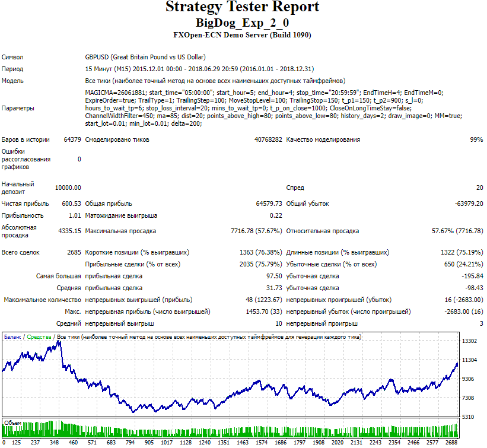The width and height of the screenshot is (487, 448).
Task: Click the absolute drawdown value '4335.15'
Action: click(x=69, y=231)
